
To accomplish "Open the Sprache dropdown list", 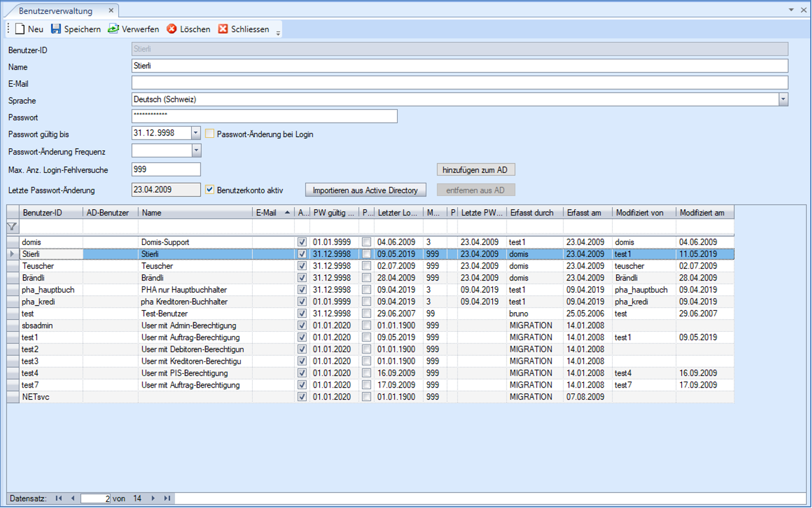I will [x=783, y=99].
